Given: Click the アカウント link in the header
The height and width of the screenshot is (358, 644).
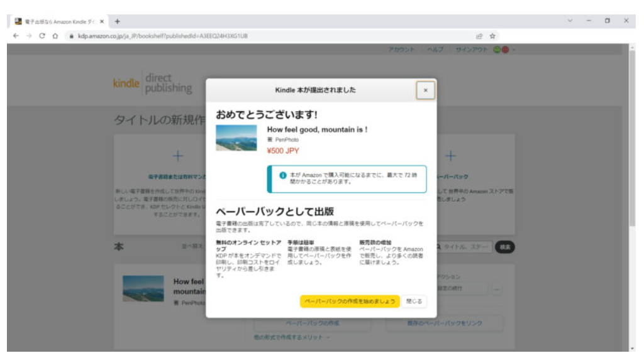Looking at the screenshot, I should coord(401,50).
